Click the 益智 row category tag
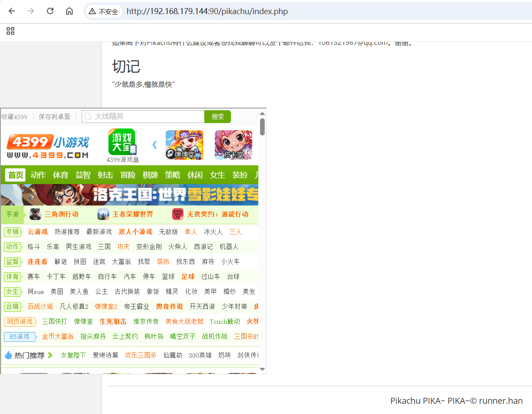 (x=13, y=261)
